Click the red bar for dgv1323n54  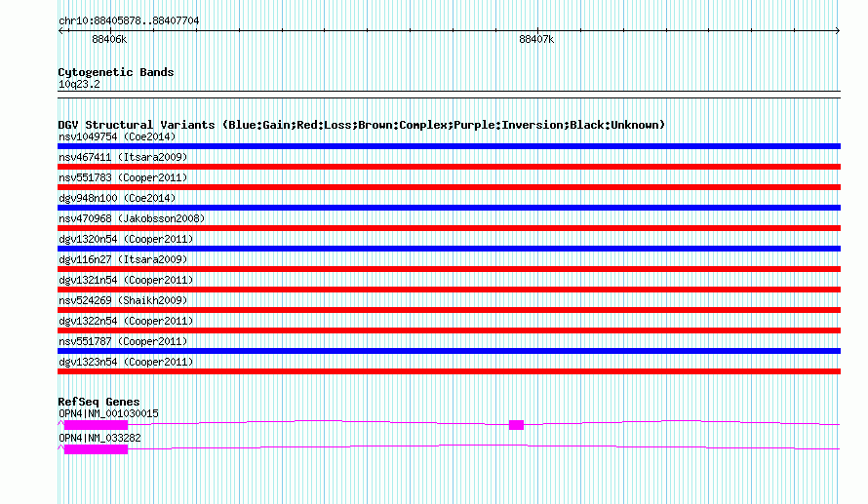(449, 371)
